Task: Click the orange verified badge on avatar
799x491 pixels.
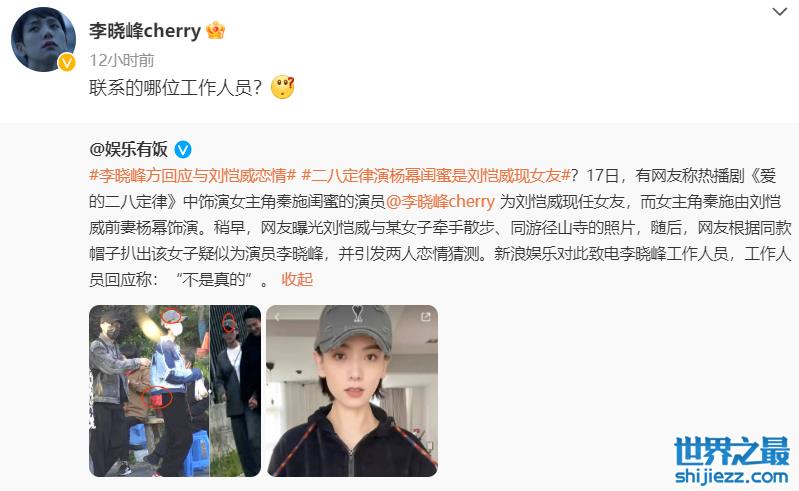Action: (67, 63)
